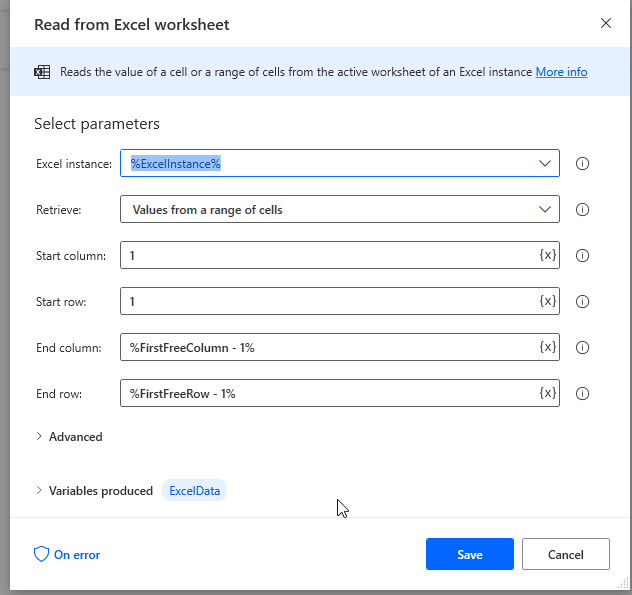Click the ExcelData variable chip
Screen dimensions: 632x595
pyautogui.click(x=195, y=491)
